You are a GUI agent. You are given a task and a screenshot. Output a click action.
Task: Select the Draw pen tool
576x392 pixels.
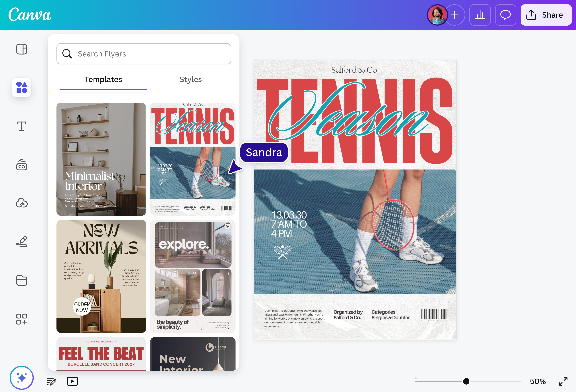(x=22, y=242)
